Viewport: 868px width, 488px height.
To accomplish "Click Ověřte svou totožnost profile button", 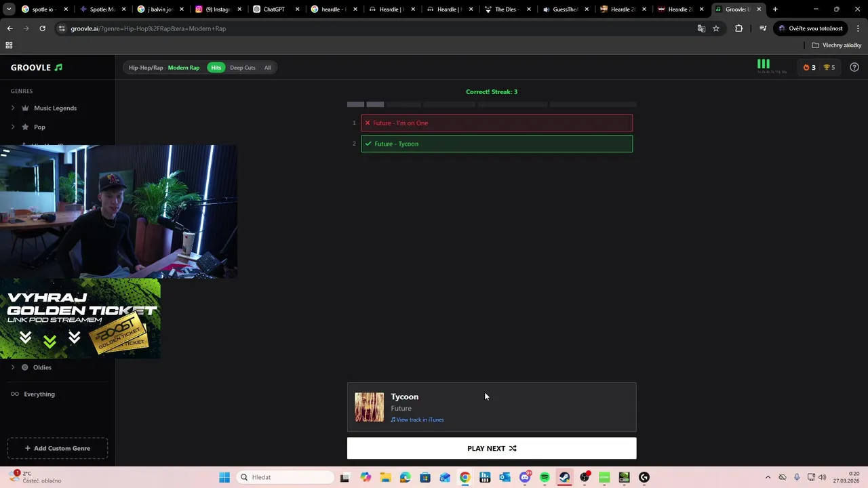I will [x=811, y=28].
